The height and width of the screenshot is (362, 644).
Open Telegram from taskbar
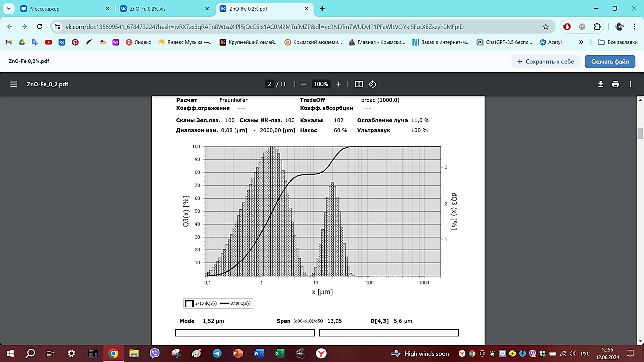pos(217,353)
